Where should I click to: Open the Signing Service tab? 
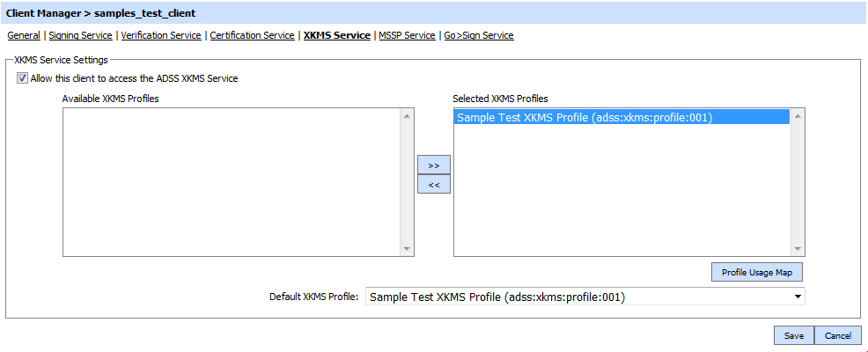pyautogui.click(x=80, y=36)
